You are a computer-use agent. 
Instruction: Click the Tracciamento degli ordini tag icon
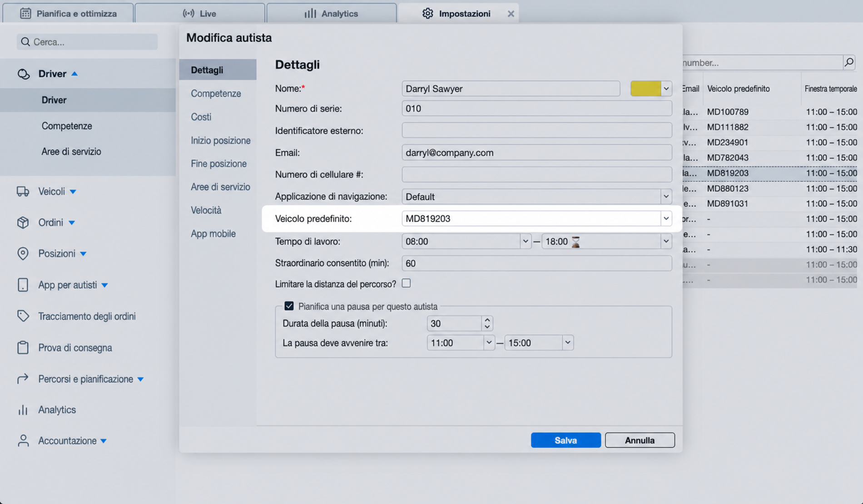point(23,316)
